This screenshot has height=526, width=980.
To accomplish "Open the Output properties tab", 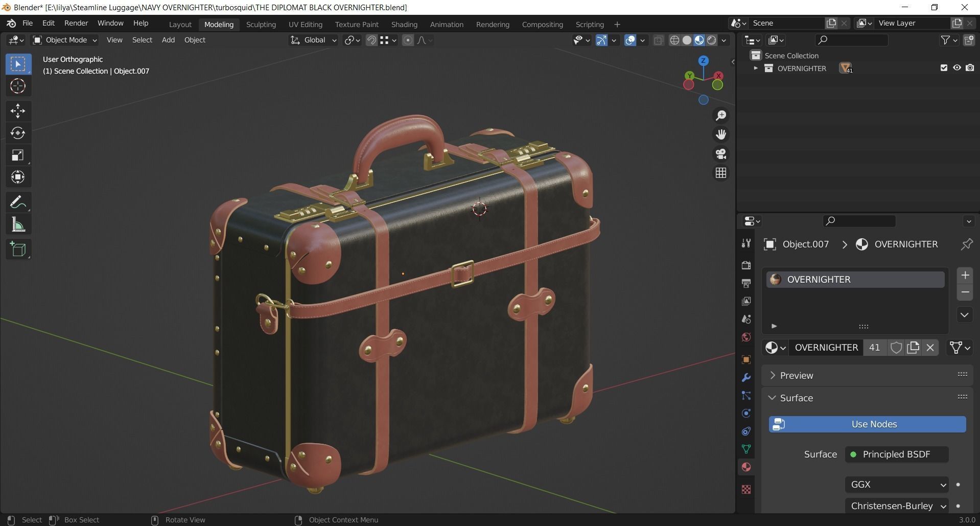I will pyautogui.click(x=746, y=283).
